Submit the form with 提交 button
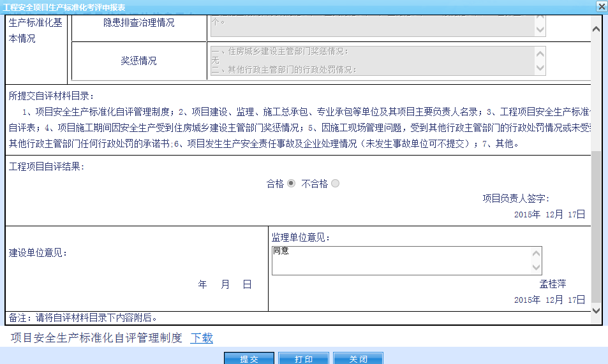 coord(249,359)
